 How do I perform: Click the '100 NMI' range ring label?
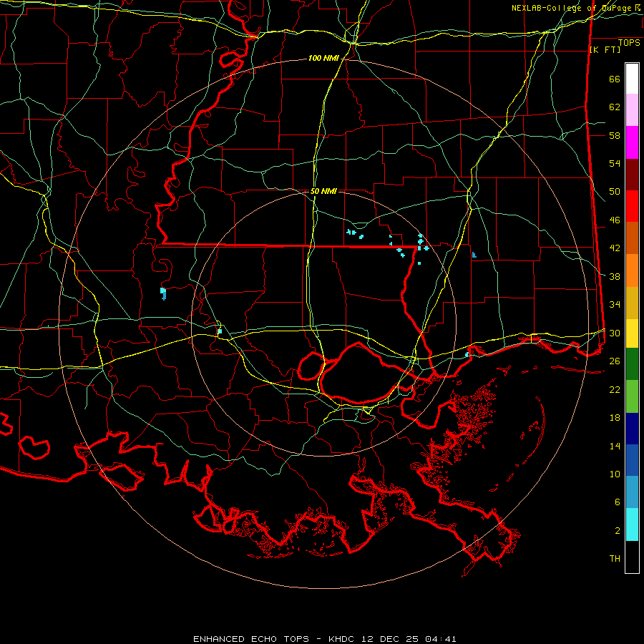323,59
